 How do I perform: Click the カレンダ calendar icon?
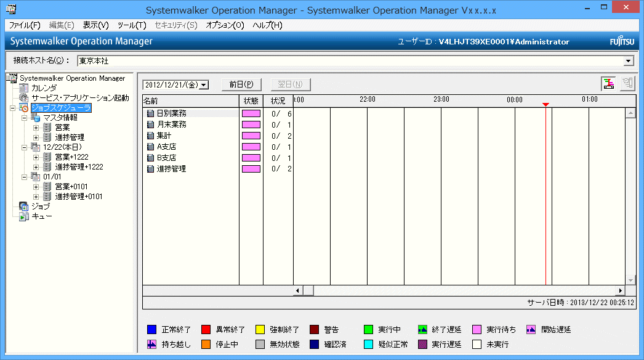[24, 88]
